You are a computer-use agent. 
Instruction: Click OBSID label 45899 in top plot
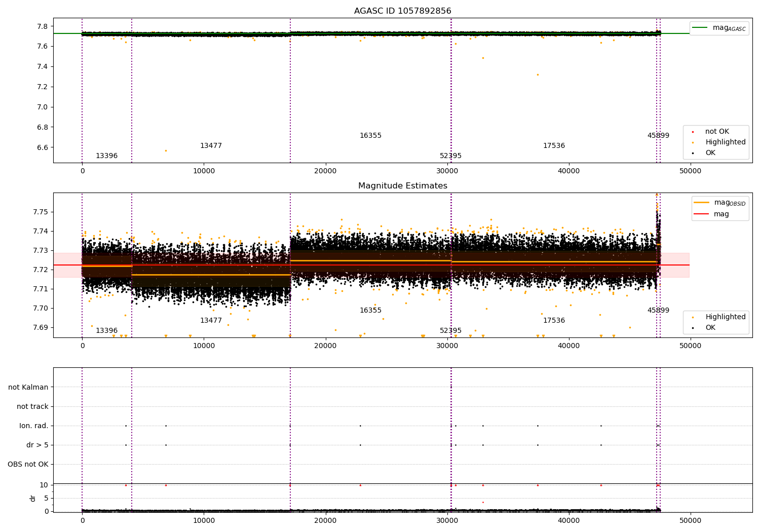(658, 136)
